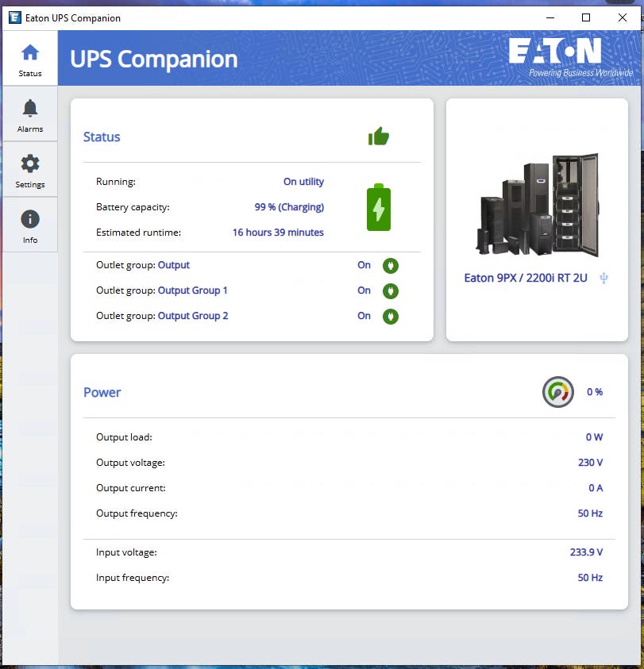Click the plug icon for Output Group 1

[x=391, y=291]
